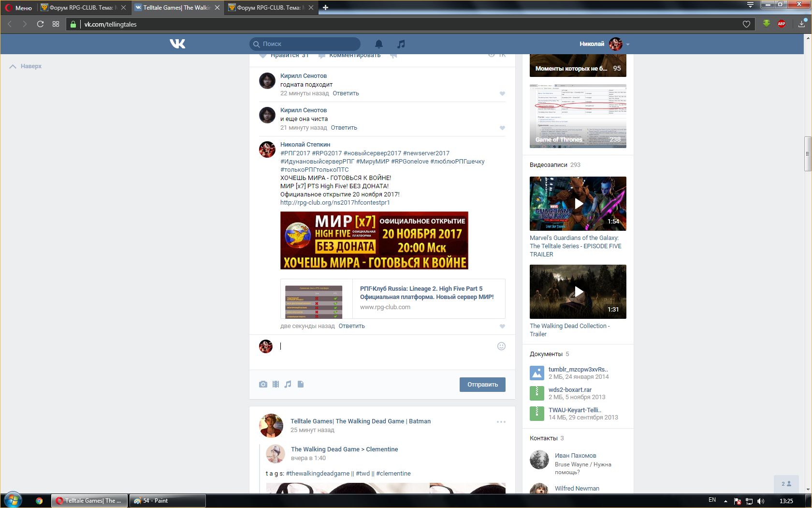Viewport: 812px width, 508px height.
Task: Open the #newserver2017 hashtag
Action: tap(426, 153)
